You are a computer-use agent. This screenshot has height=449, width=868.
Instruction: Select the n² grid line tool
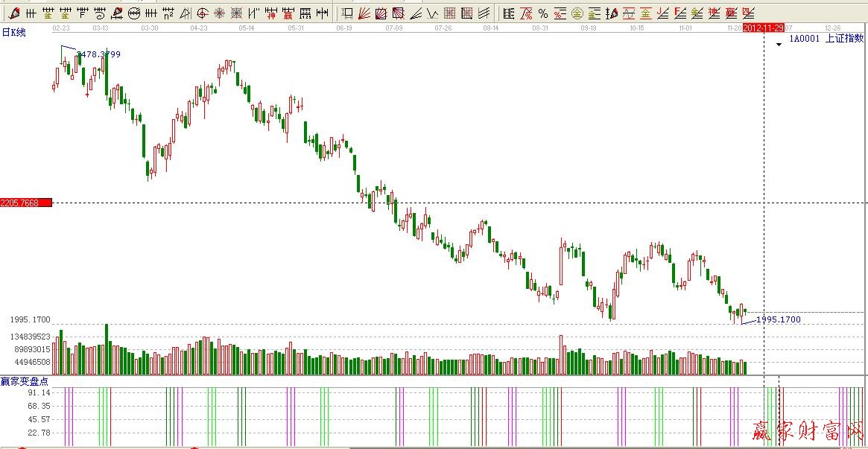coord(168,13)
